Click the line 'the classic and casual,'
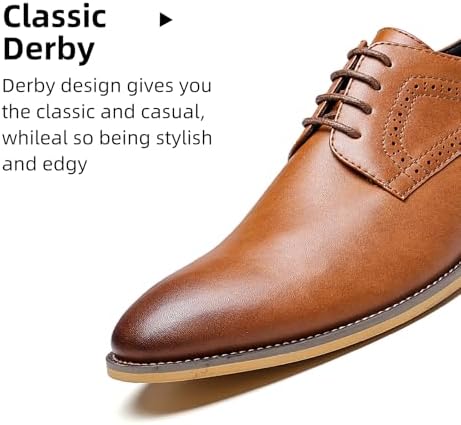Screen dimensions: 461x425 coord(103,112)
